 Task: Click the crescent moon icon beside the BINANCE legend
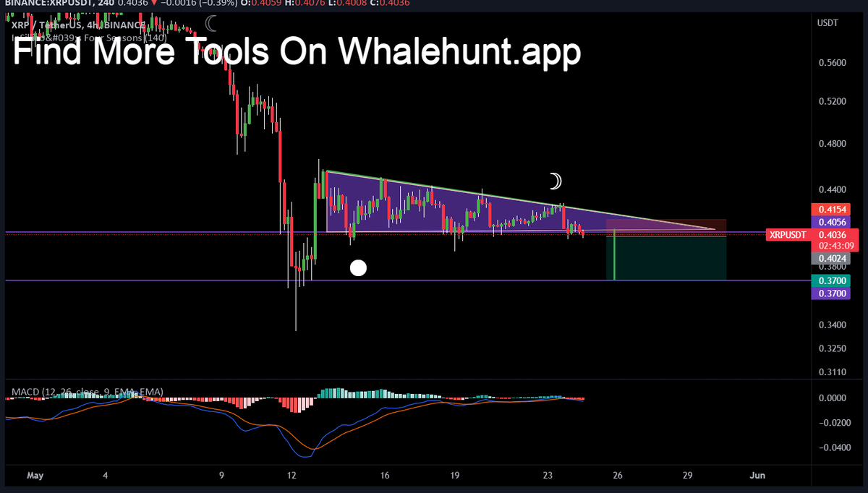211,23
